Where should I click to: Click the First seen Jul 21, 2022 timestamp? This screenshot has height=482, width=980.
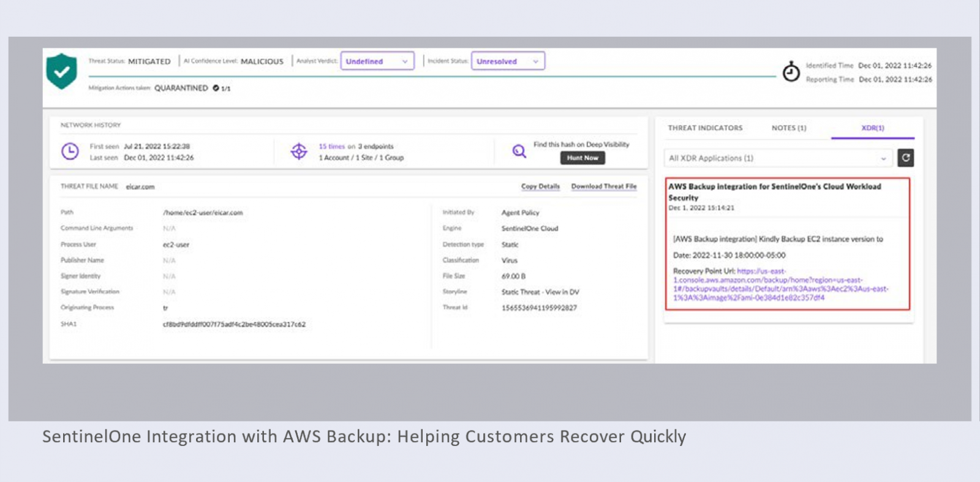(x=157, y=146)
